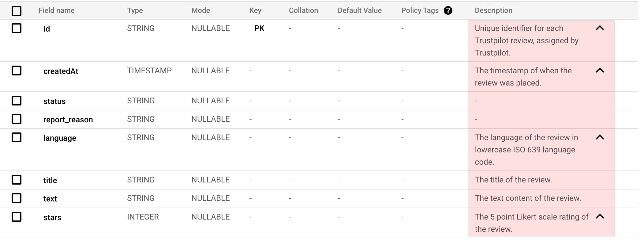Collapse the stars description chevron

pyautogui.click(x=600, y=216)
